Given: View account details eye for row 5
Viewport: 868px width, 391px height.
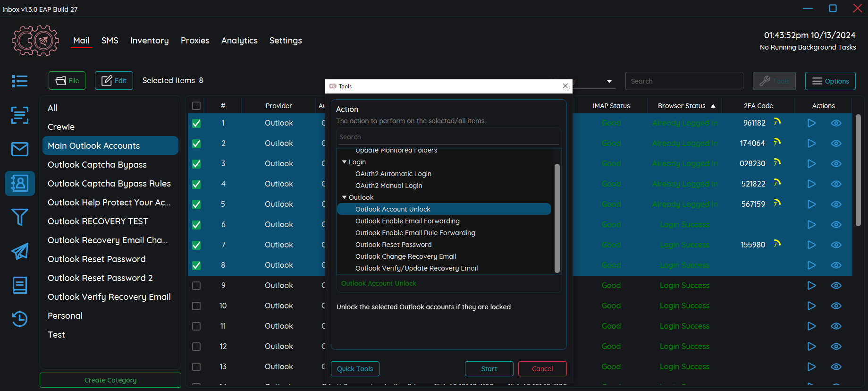Looking at the screenshot, I should [x=836, y=204].
